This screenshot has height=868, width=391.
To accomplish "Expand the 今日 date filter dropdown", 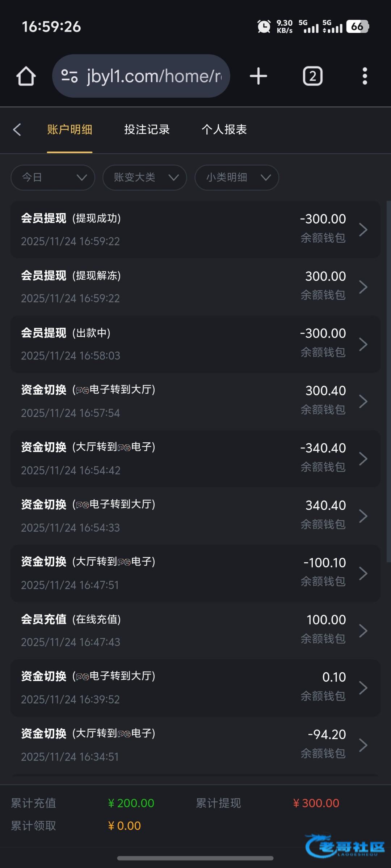I will [x=53, y=178].
